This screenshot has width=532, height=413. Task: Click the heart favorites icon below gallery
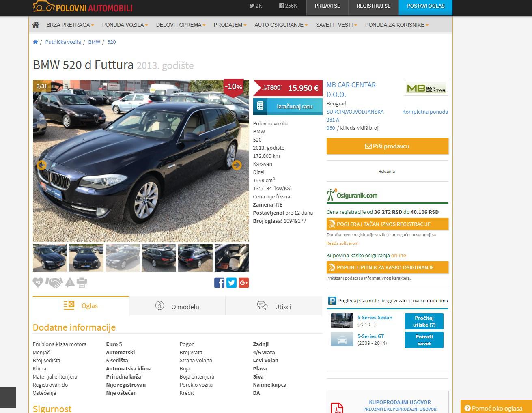tap(38, 282)
